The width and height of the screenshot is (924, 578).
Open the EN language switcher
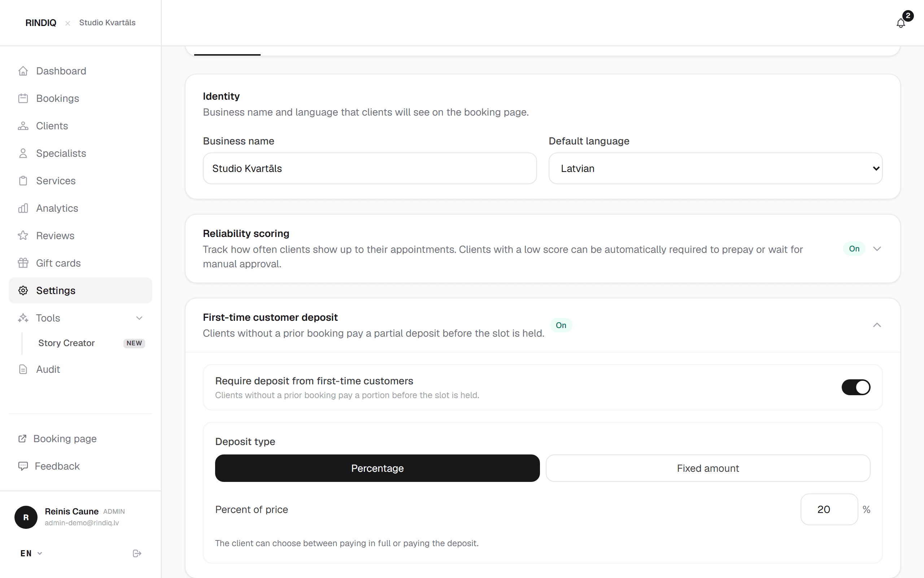point(31,553)
